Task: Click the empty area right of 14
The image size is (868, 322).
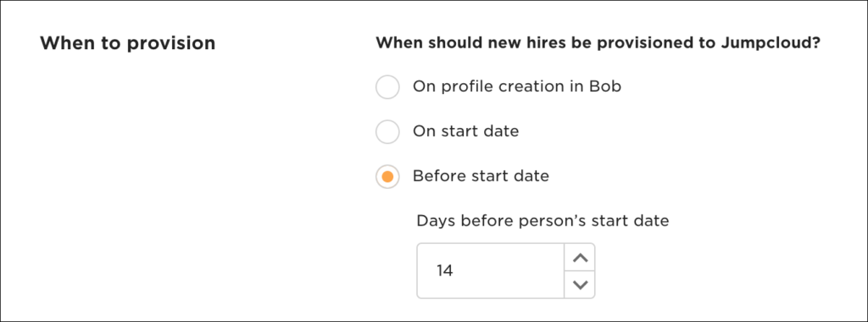Action: 509,271
